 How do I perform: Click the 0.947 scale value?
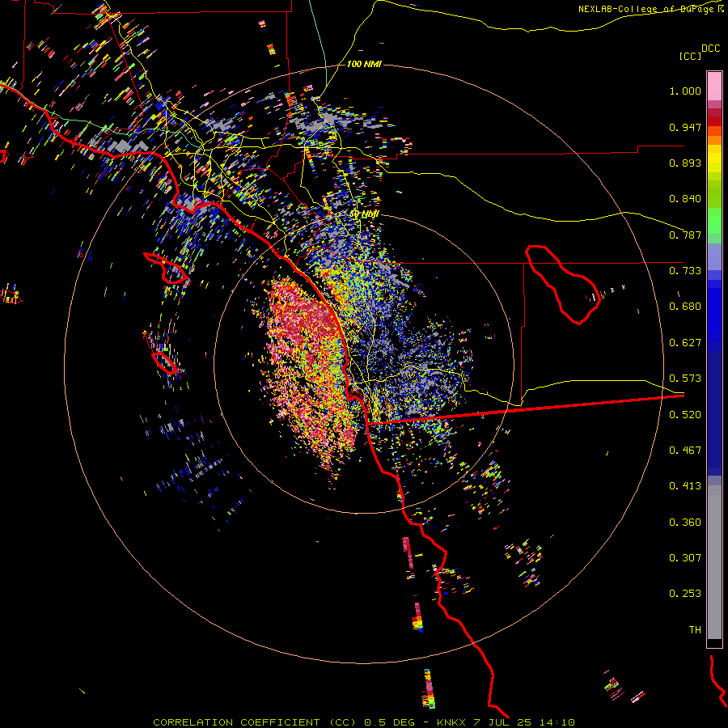[685, 127]
